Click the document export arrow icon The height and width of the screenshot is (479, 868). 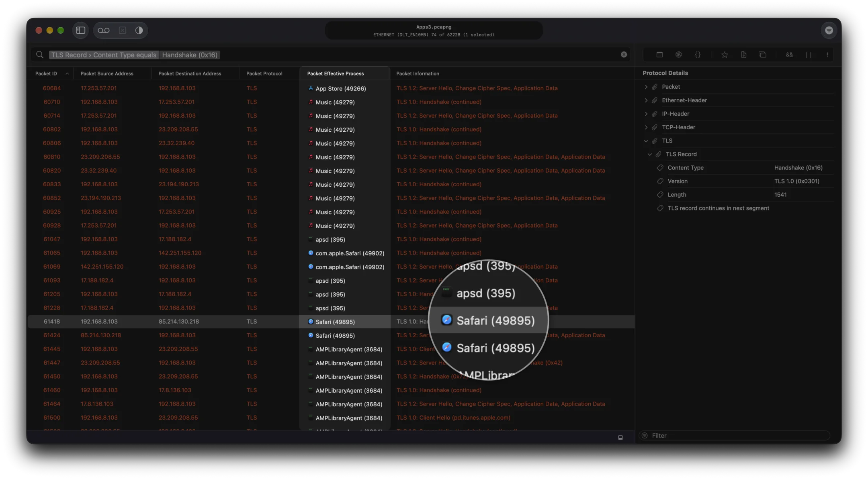(x=743, y=55)
